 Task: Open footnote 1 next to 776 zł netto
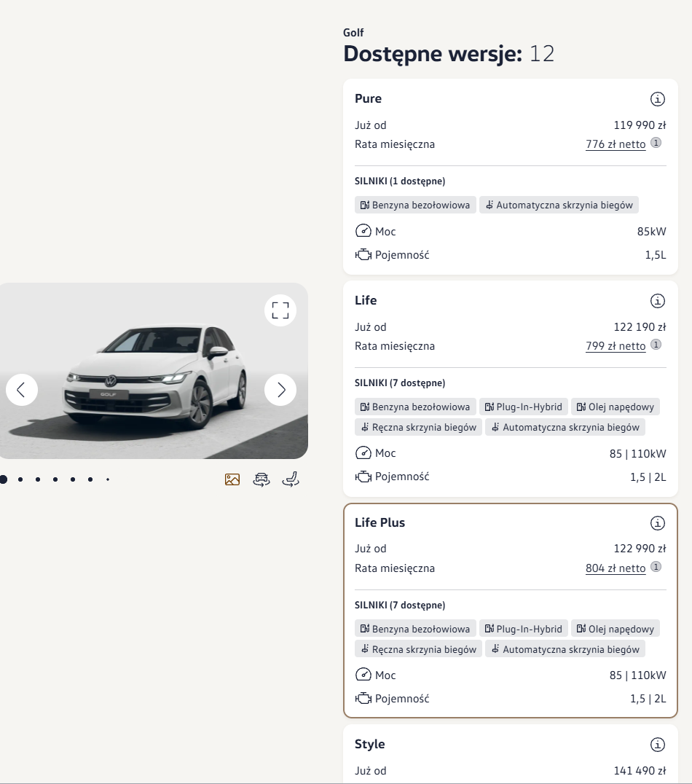pos(656,143)
